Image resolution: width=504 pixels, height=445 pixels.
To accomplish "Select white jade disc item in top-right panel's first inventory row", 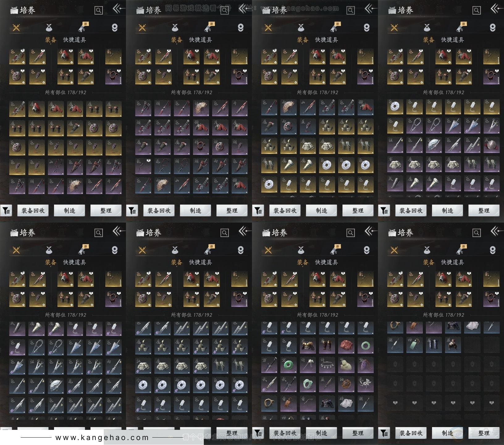I will pos(395,107).
